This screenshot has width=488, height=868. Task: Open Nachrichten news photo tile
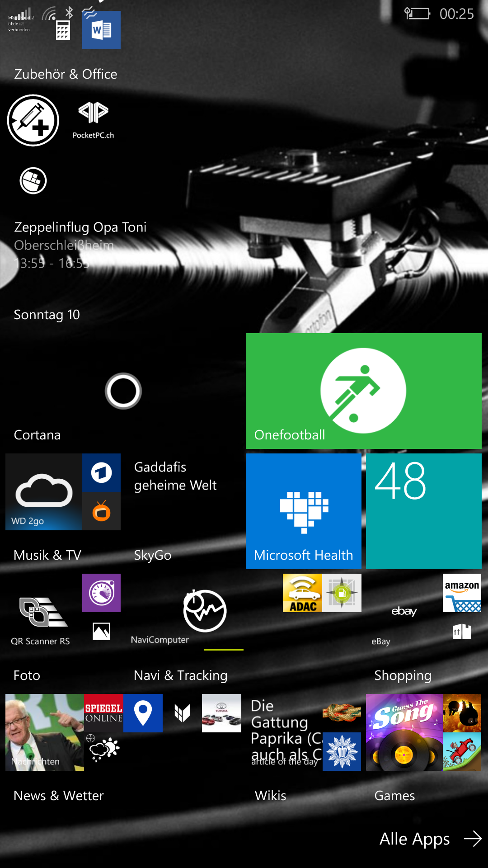(45, 732)
